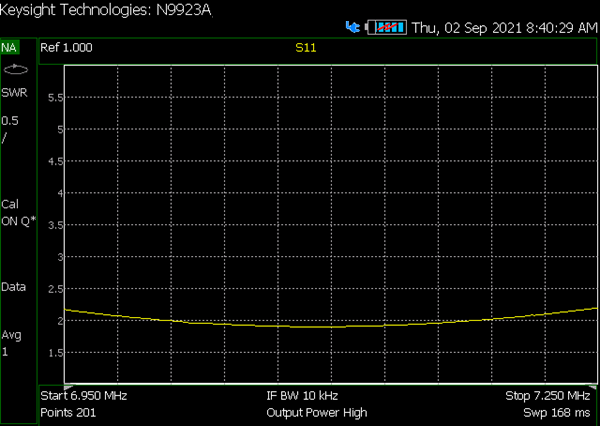Click the 5.5 y-axis scale label

coord(55,98)
